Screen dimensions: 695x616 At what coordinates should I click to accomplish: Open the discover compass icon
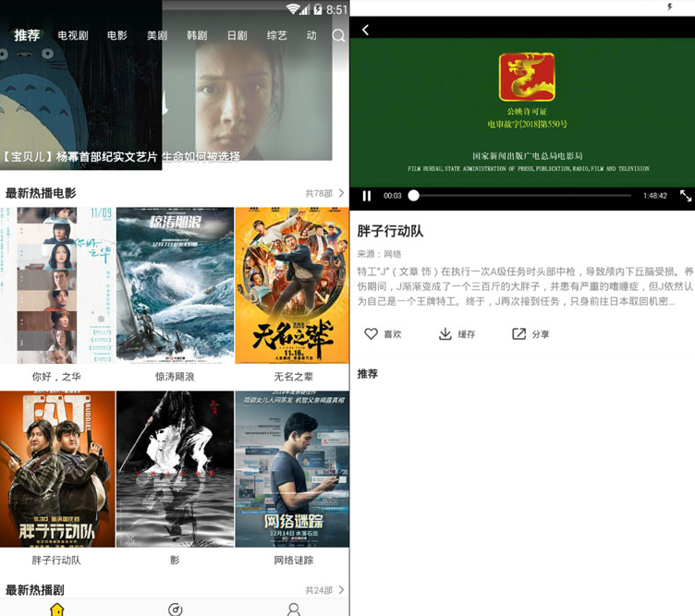click(x=175, y=610)
